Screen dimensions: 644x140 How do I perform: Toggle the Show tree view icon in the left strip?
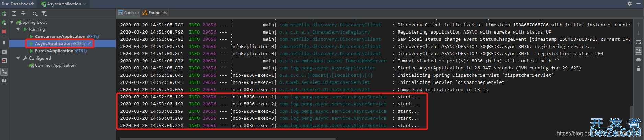(4, 72)
